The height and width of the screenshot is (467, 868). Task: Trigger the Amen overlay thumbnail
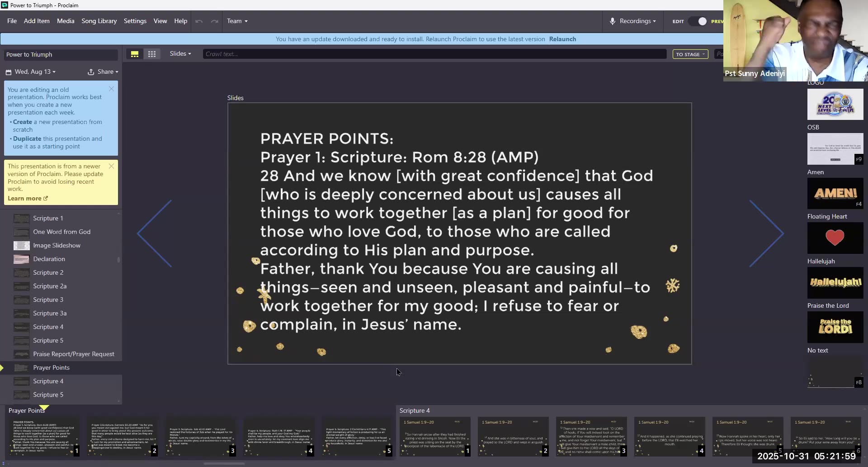pos(835,193)
